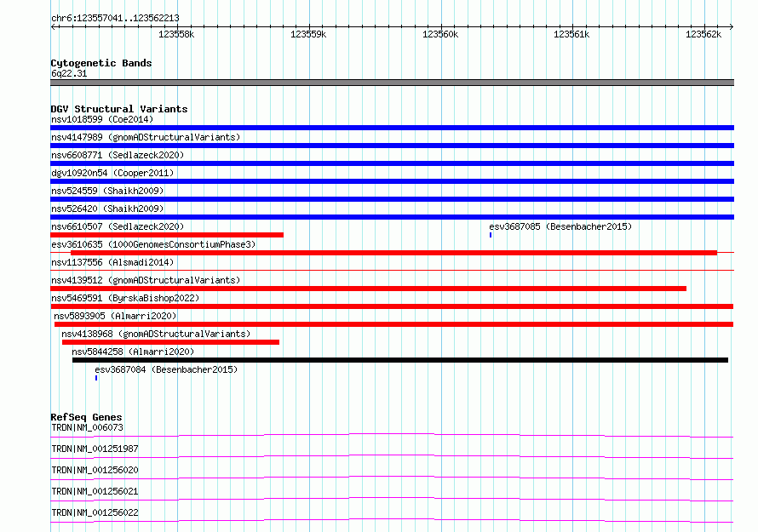Click the 123561k ruler tick label
This screenshot has width=758, height=532.
tap(571, 34)
